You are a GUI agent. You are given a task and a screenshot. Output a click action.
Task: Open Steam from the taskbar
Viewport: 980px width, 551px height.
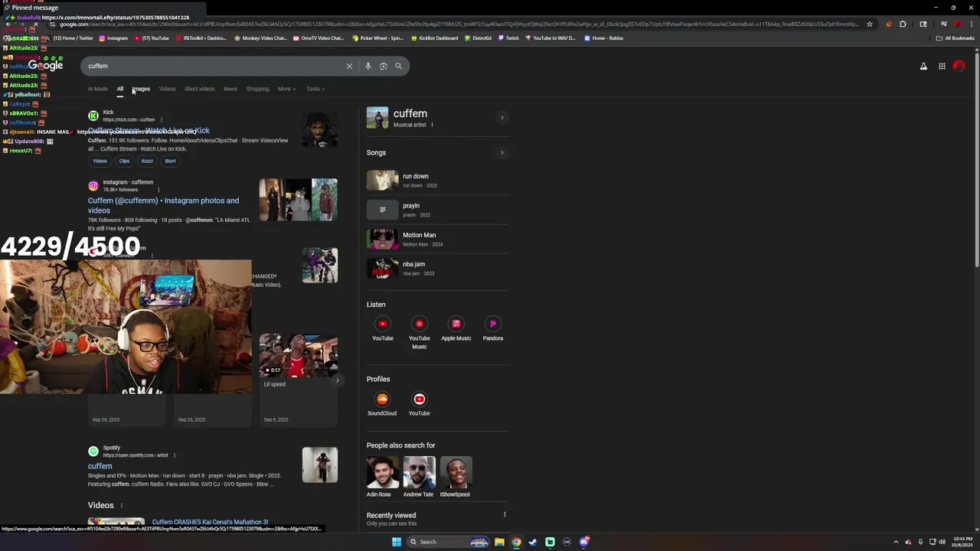533,542
